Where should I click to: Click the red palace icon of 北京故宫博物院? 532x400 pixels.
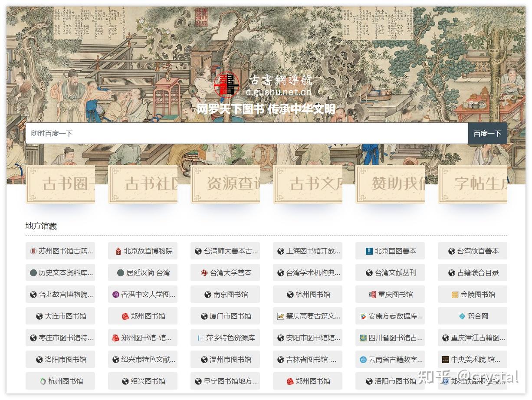coord(118,251)
